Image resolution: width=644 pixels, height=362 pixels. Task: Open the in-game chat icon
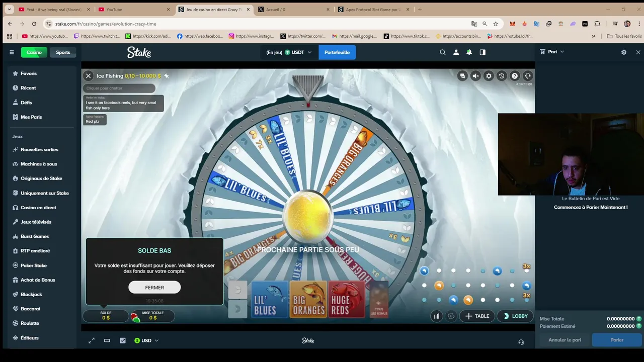(x=462, y=76)
